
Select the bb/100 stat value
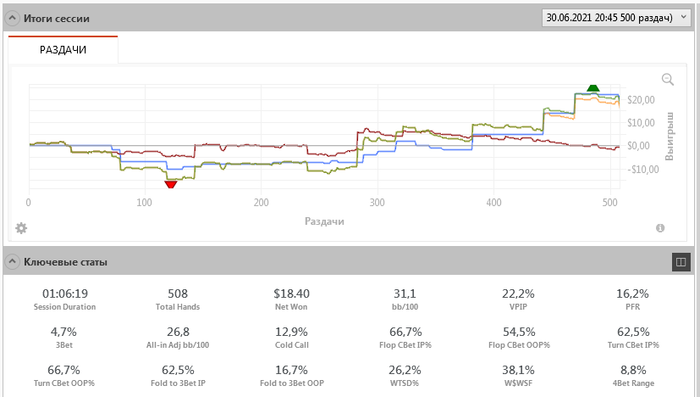click(x=405, y=293)
